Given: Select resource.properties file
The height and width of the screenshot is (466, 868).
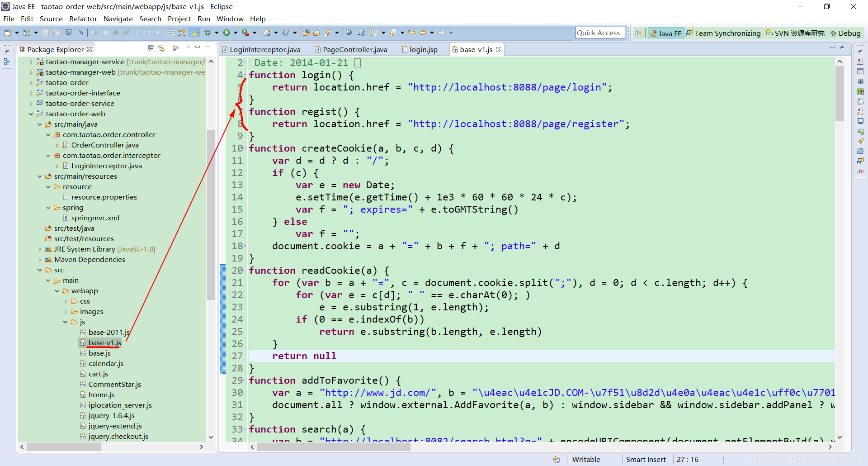Looking at the screenshot, I should coord(104,197).
